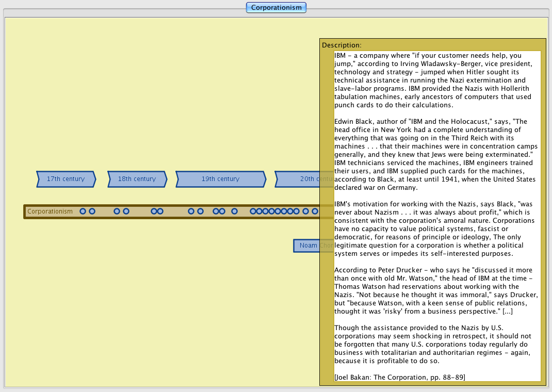Open the Noam Chomsky timeline box
This screenshot has width=552, height=392.
[x=307, y=246]
